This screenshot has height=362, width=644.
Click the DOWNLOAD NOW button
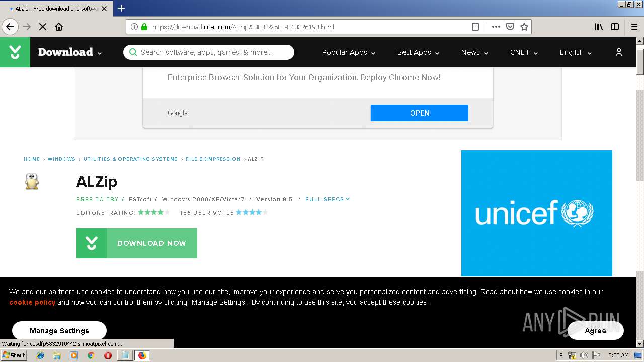137,243
